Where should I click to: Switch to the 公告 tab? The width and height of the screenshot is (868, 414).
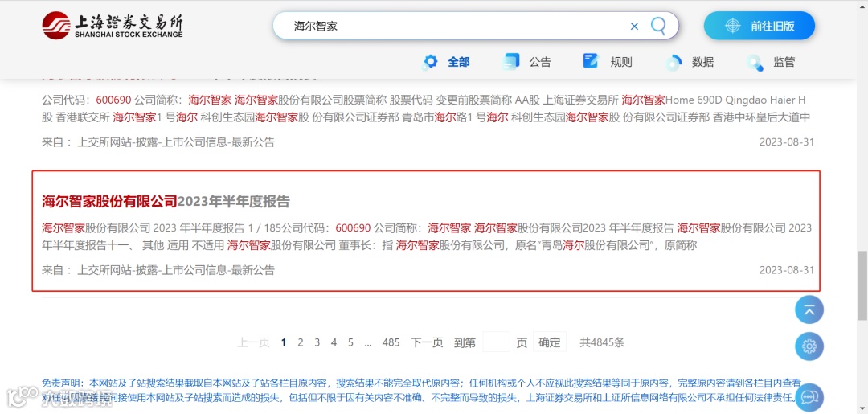[540, 62]
